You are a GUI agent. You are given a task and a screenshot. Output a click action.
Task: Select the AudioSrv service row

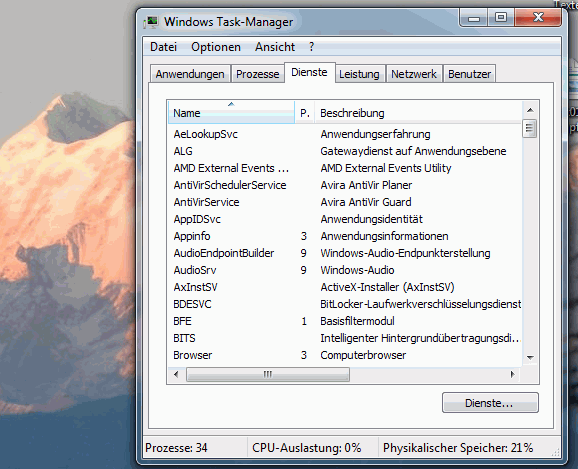tap(345, 270)
